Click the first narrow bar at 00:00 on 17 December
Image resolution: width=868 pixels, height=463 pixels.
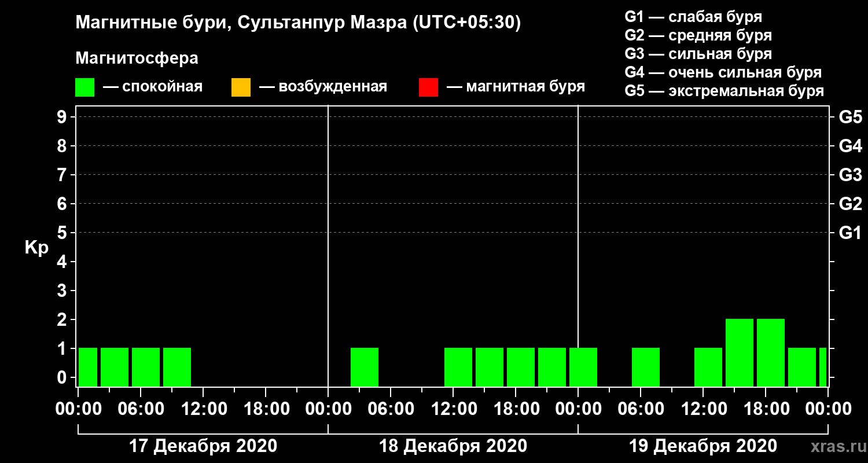pos(88,367)
